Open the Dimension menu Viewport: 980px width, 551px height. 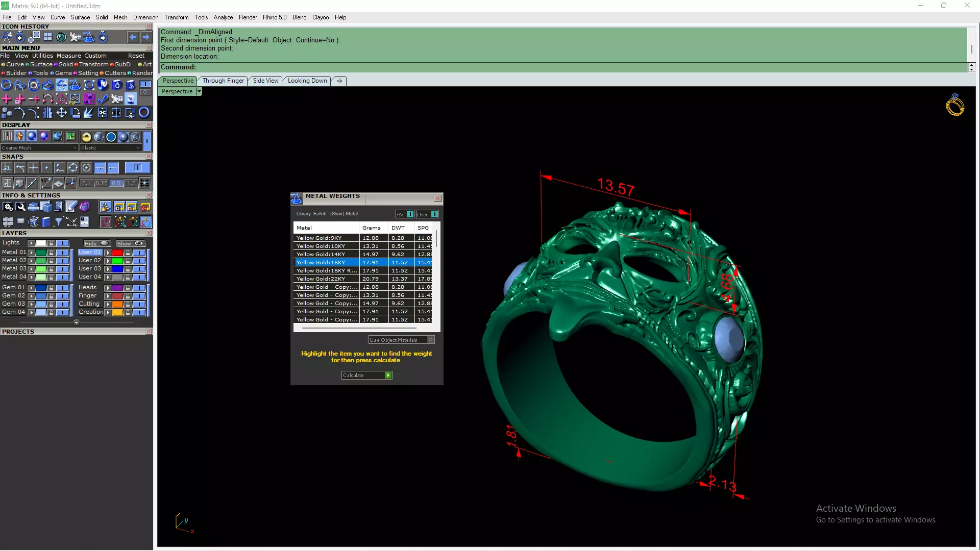point(145,17)
